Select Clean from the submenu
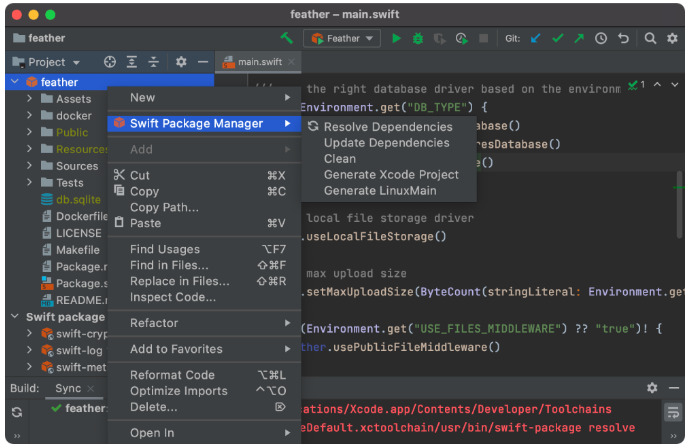Image resolution: width=692 pixels, height=448 pixels. coord(389,158)
